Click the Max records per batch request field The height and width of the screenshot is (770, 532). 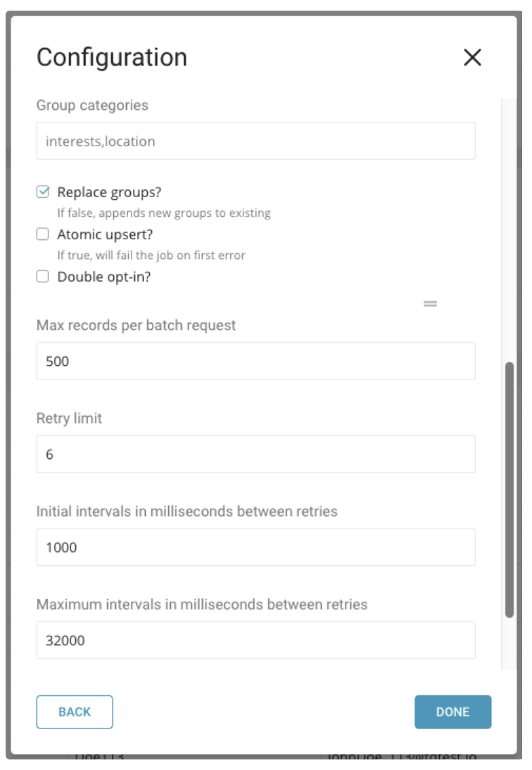pyautogui.click(x=255, y=361)
